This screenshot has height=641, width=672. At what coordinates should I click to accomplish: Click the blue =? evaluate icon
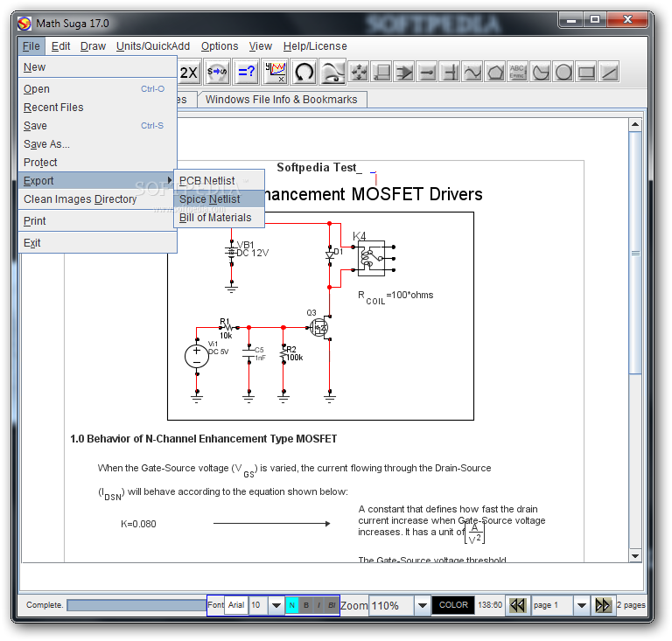point(247,72)
